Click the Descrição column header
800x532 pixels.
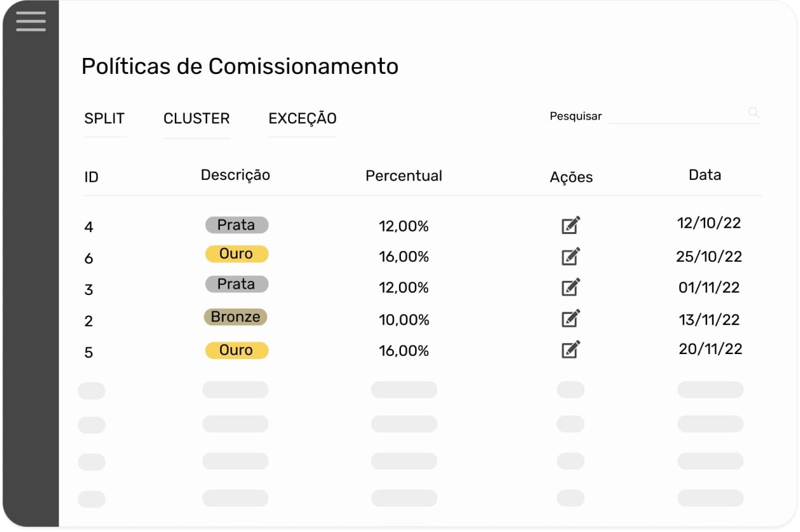(235, 175)
